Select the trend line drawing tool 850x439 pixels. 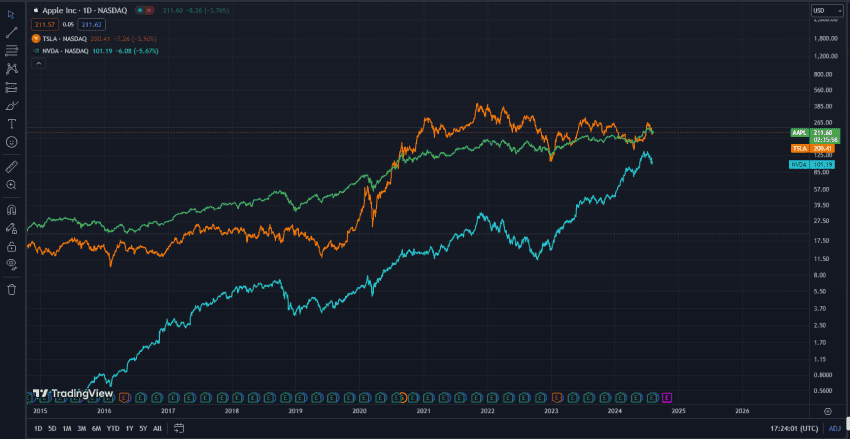point(11,33)
